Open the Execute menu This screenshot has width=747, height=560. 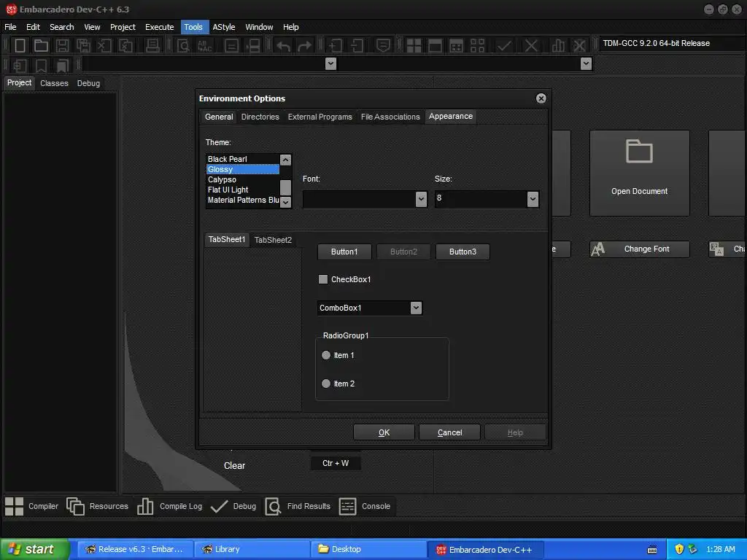pos(160,27)
